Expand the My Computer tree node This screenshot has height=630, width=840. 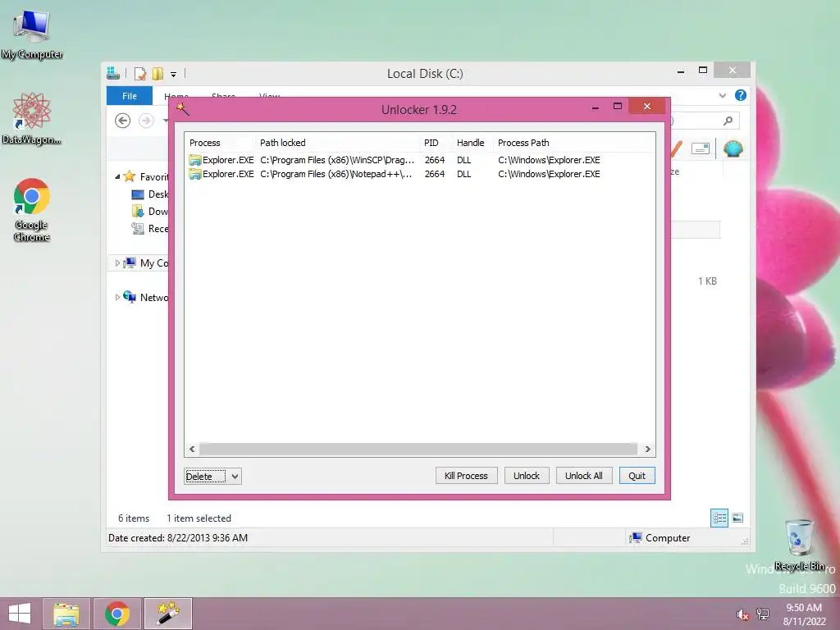pyautogui.click(x=117, y=263)
